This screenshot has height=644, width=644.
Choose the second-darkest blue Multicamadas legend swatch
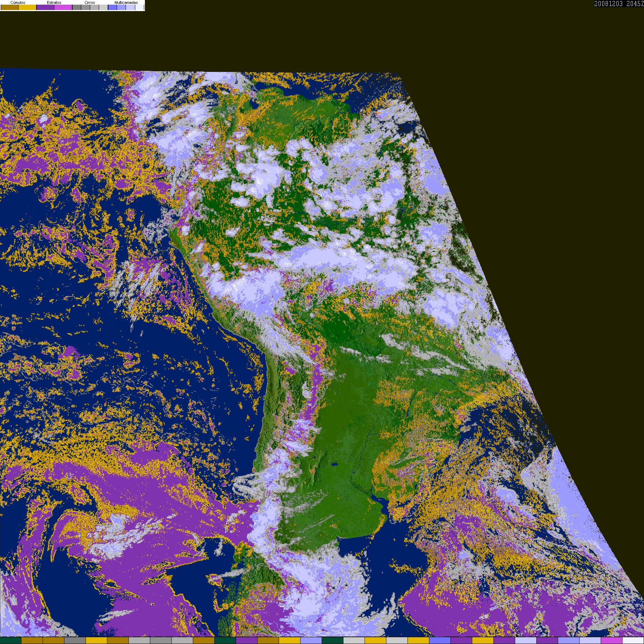tap(121, 8)
